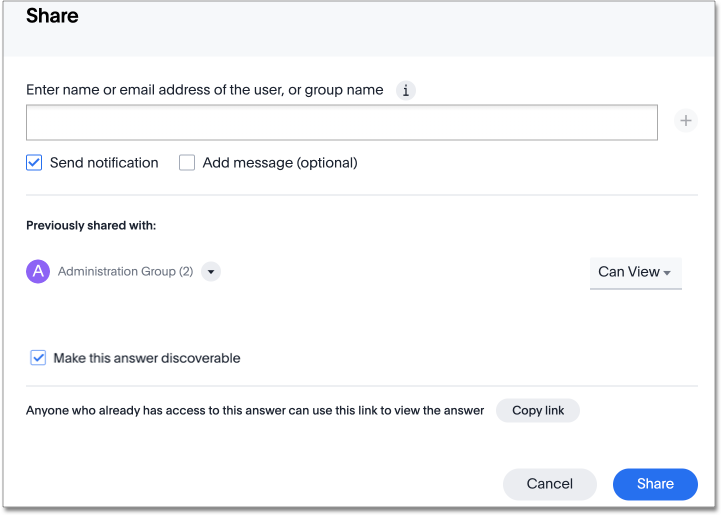The image size is (722, 516).
Task: Click the info icon beside the name field label
Action: tap(405, 91)
